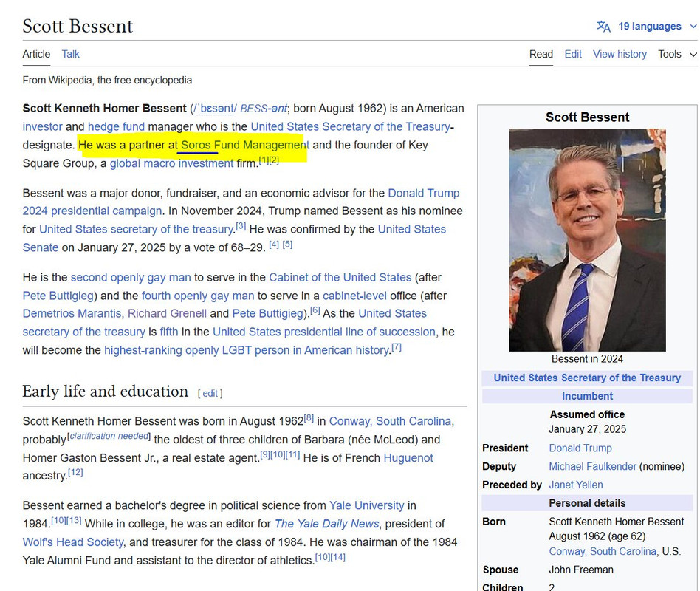The image size is (700, 591).
Task: Follow the hedge fund link
Action: point(116,127)
